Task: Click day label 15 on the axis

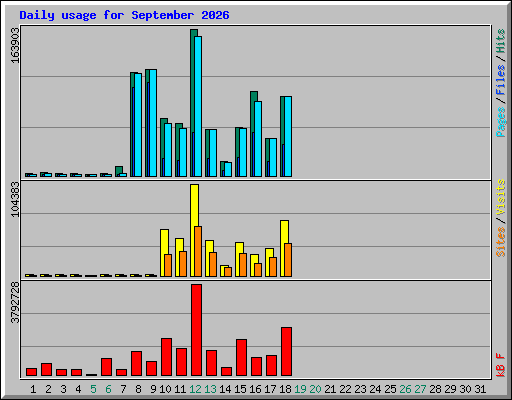Action: click(240, 389)
